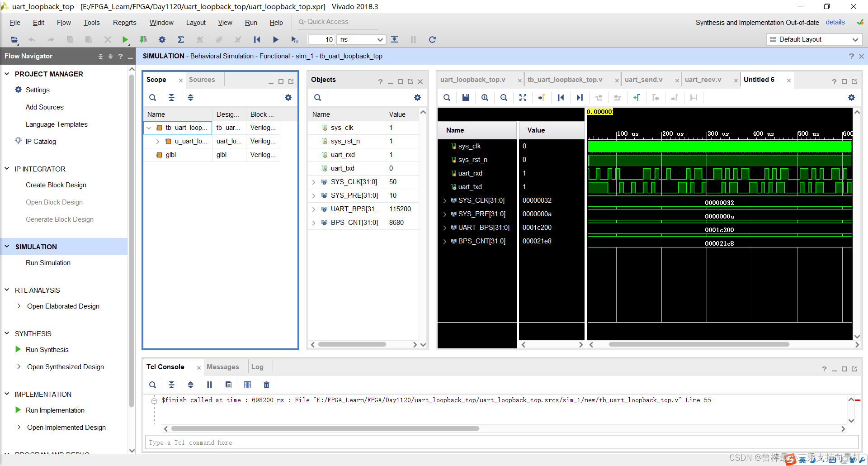Search in the Objects panel
868x466 pixels.
coord(318,98)
